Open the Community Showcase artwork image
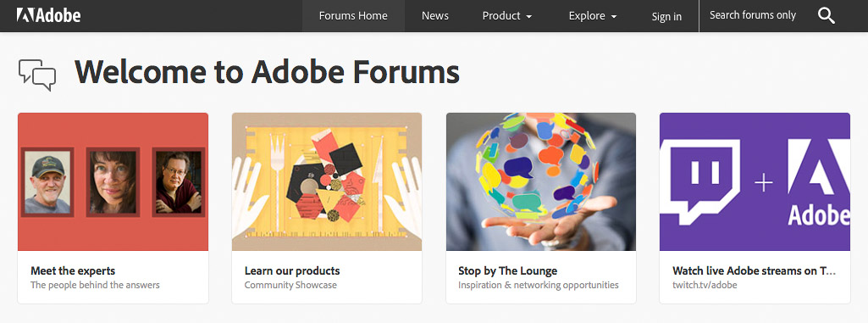The height and width of the screenshot is (323, 868). 327,181
